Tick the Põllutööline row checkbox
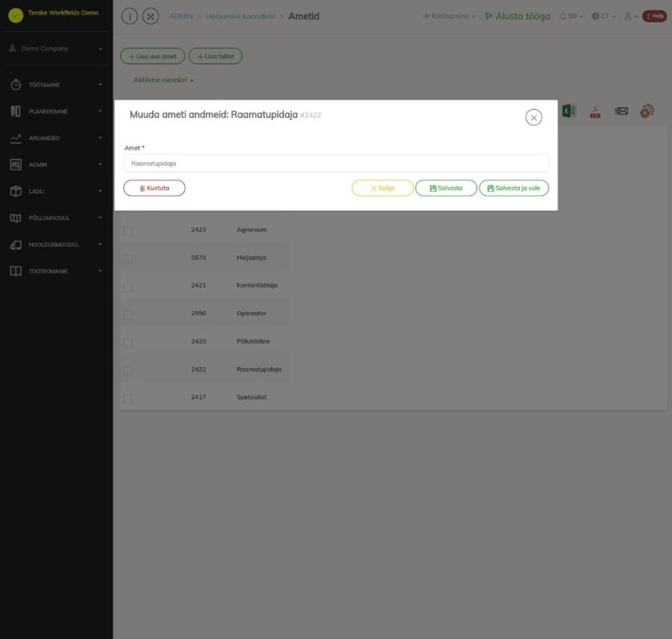 coord(128,343)
